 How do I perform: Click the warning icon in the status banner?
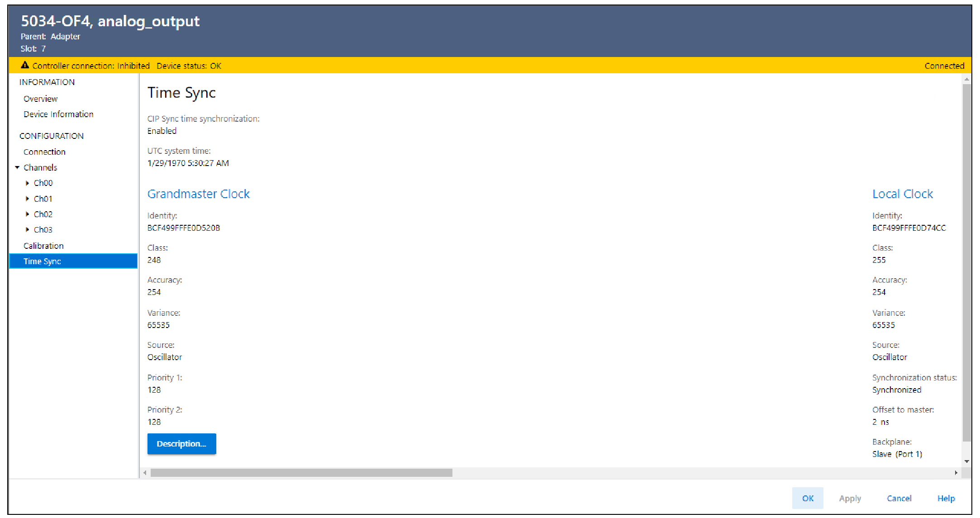[25, 66]
